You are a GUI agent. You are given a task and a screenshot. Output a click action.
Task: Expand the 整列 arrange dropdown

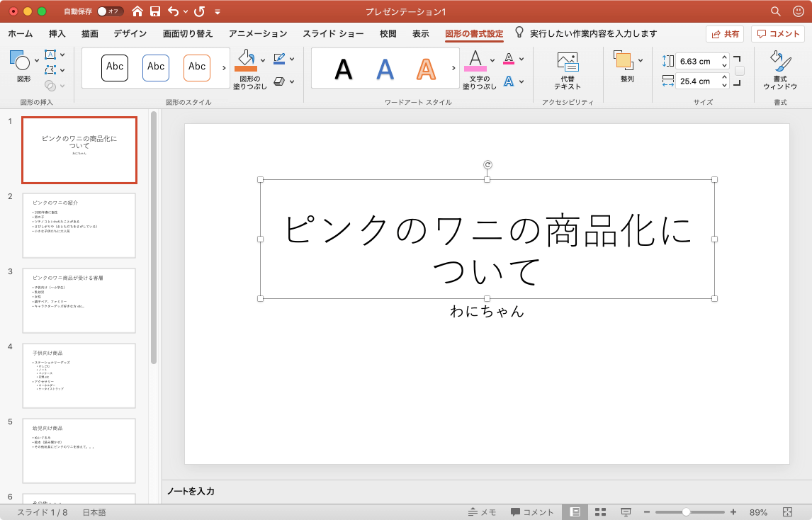tap(641, 60)
